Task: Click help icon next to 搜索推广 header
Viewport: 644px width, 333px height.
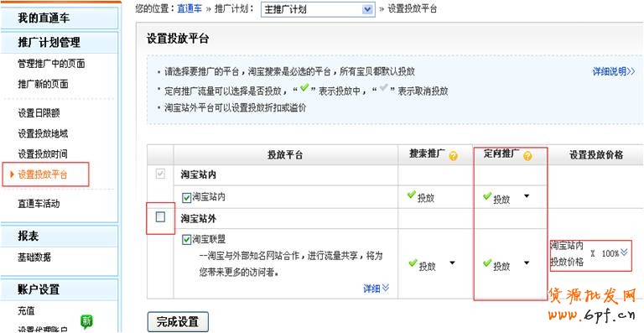Action: [x=453, y=156]
